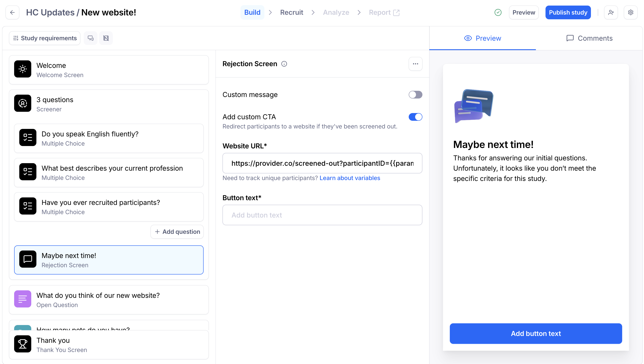Toggle the Custom message switch on

416,95
